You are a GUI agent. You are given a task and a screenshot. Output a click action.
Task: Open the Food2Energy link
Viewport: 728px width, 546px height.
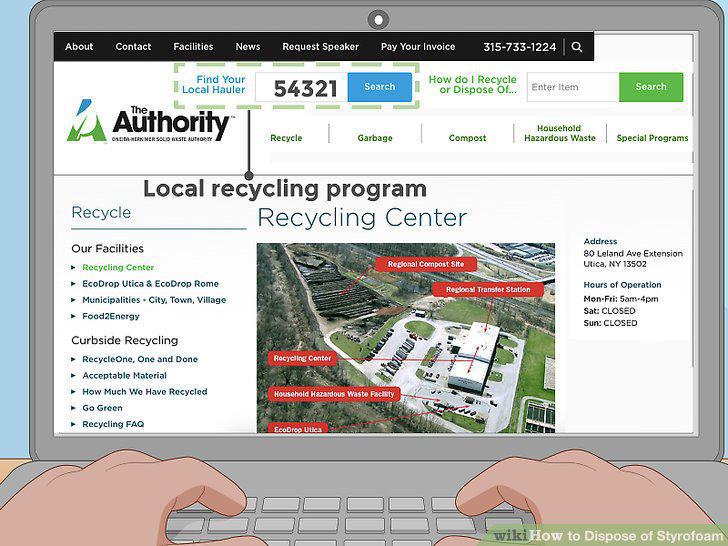point(111,316)
